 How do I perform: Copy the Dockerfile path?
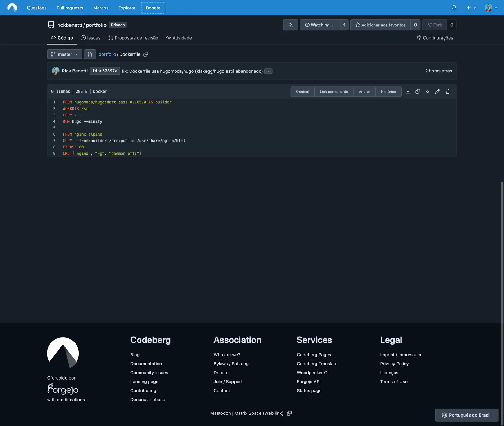coord(146,54)
